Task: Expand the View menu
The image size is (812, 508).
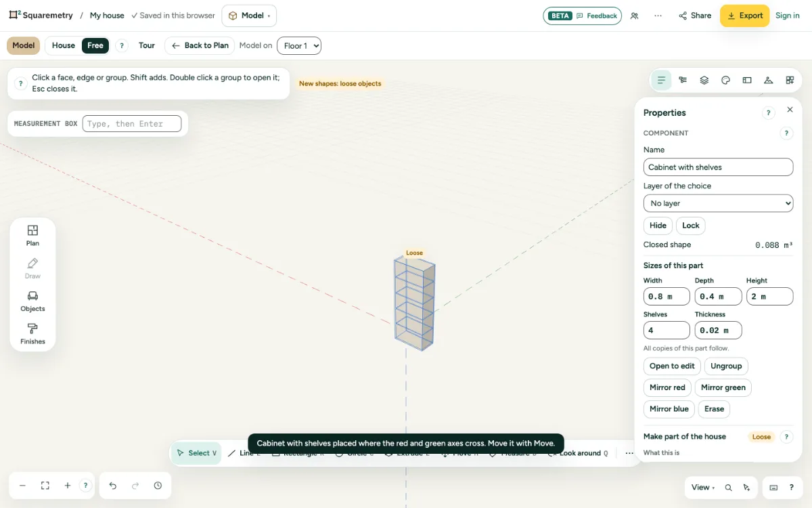Action: [x=703, y=488]
